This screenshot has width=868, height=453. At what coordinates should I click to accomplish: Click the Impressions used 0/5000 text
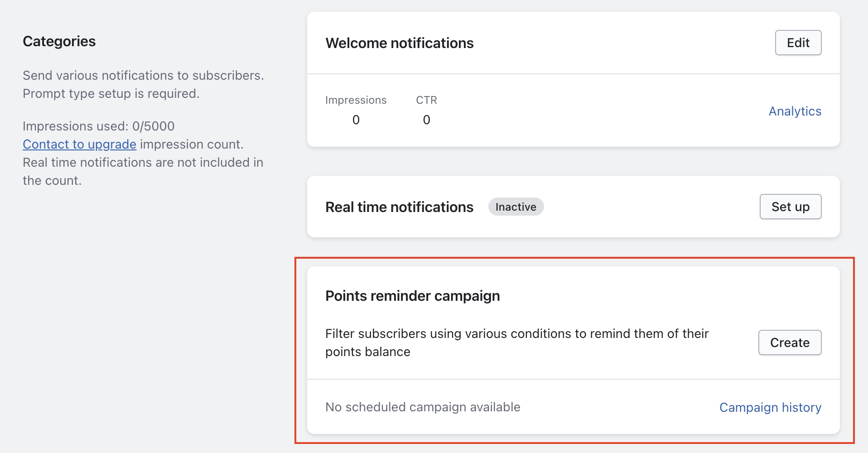point(98,126)
